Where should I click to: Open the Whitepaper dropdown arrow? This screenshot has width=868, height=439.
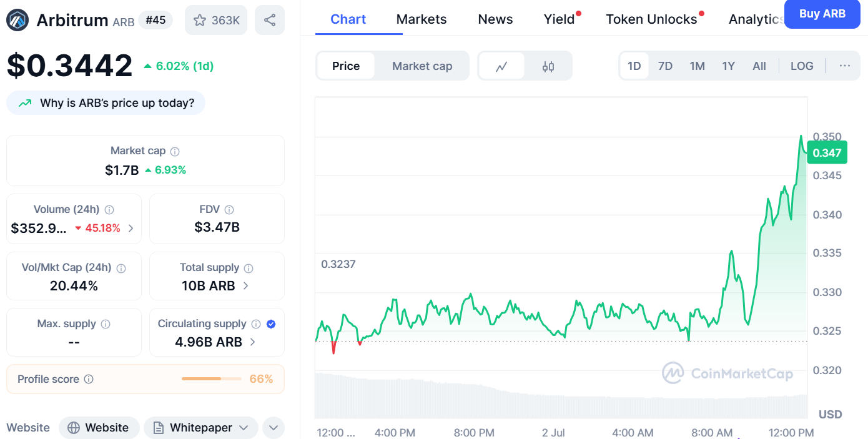tap(244, 428)
